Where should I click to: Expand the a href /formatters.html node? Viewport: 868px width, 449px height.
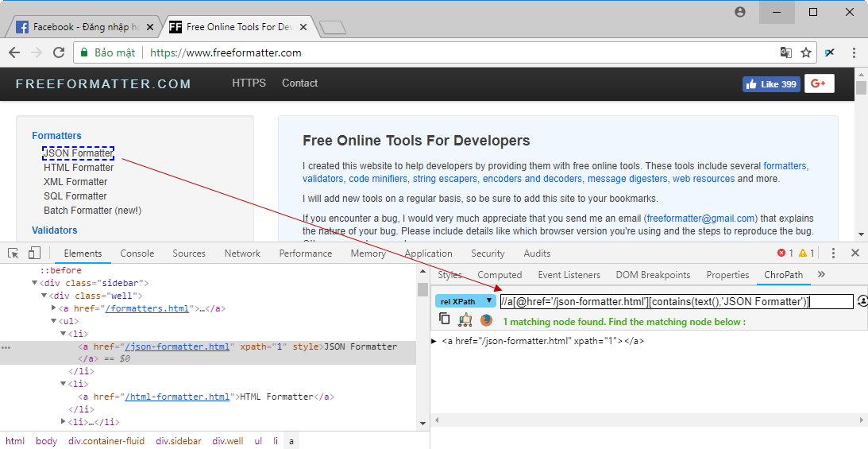point(54,308)
